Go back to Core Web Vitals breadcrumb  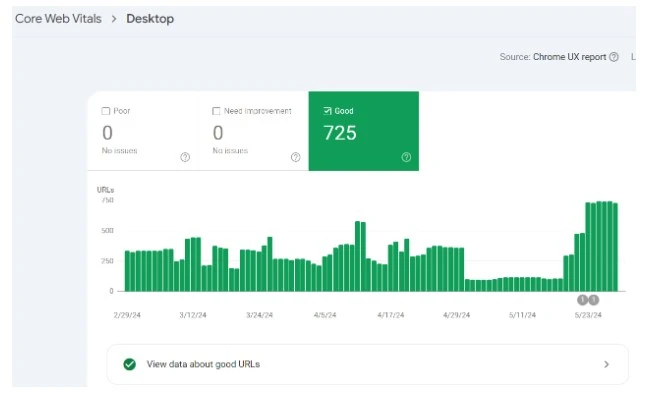pos(58,19)
